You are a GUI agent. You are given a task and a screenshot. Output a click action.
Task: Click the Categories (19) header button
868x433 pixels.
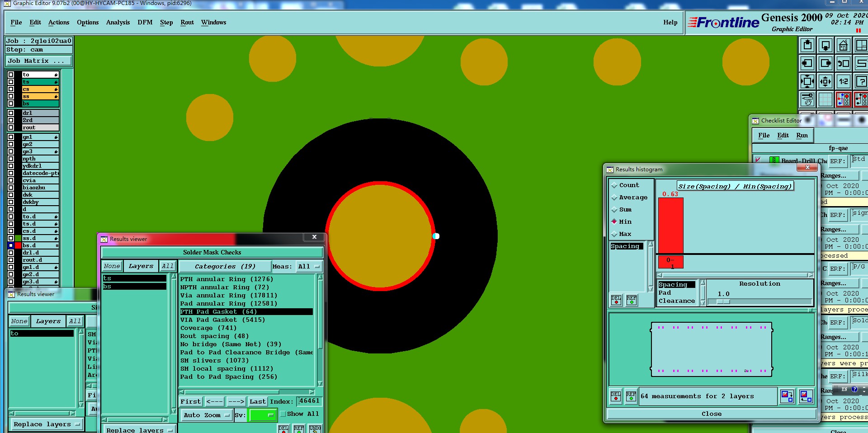[225, 267]
